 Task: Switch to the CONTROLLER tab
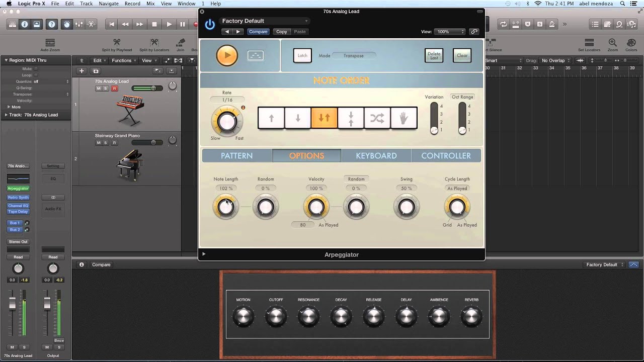[446, 156]
